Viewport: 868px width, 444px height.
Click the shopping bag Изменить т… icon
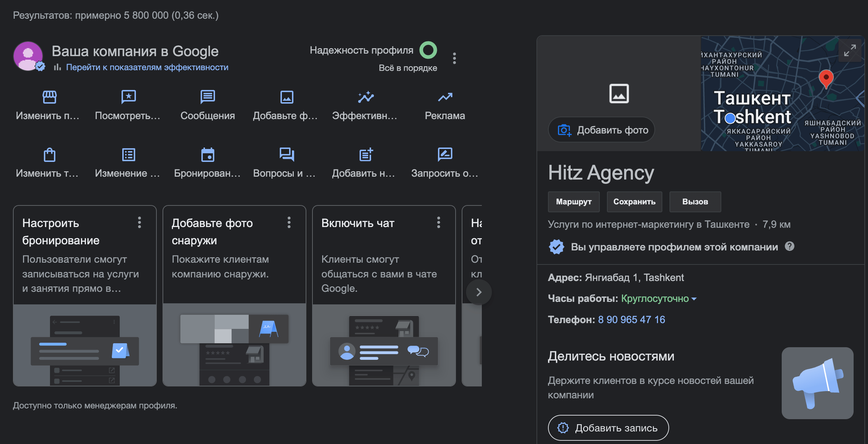[x=49, y=155]
